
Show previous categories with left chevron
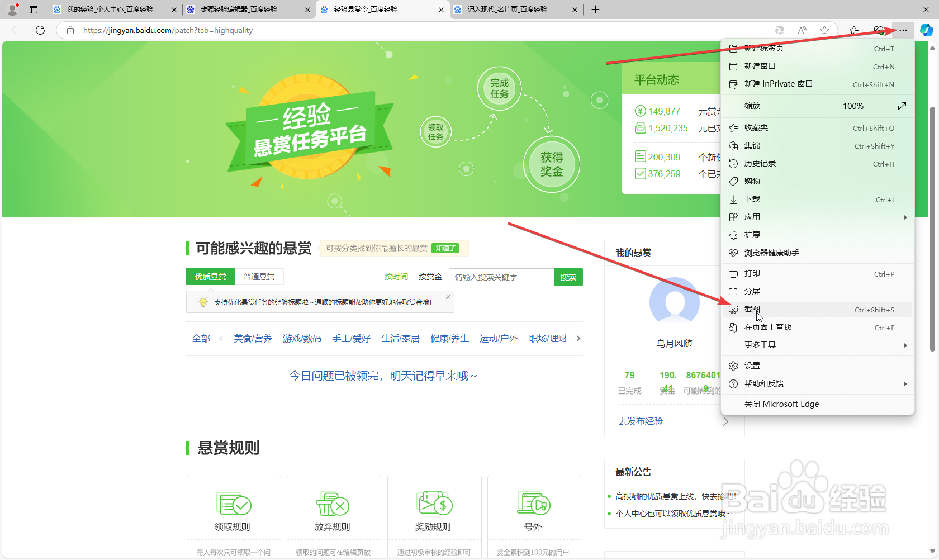(x=221, y=338)
